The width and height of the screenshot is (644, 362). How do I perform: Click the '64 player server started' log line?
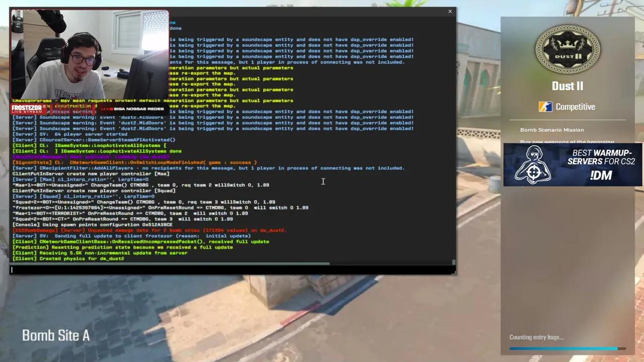coord(70,134)
